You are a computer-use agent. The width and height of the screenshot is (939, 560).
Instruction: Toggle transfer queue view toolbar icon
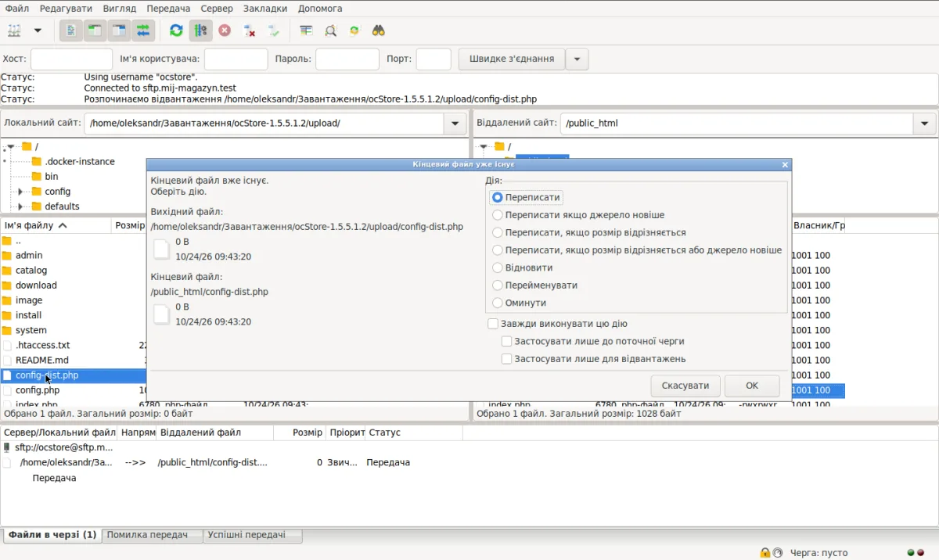[x=143, y=31]
